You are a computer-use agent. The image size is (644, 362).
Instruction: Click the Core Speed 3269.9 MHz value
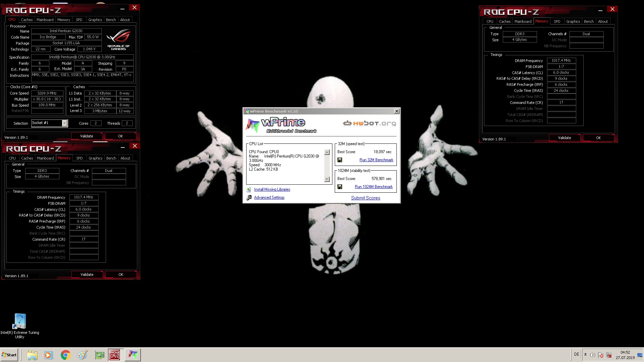[47, 94]
